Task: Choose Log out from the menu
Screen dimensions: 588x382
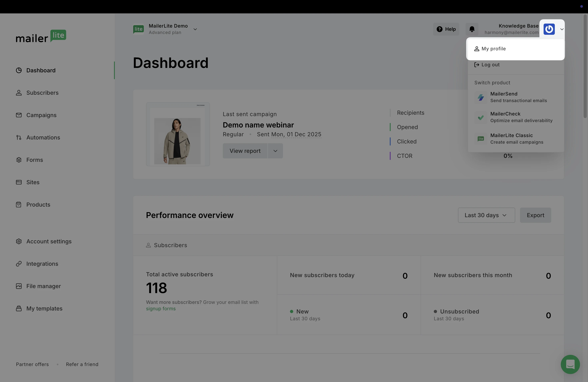Action: point(490,65)
